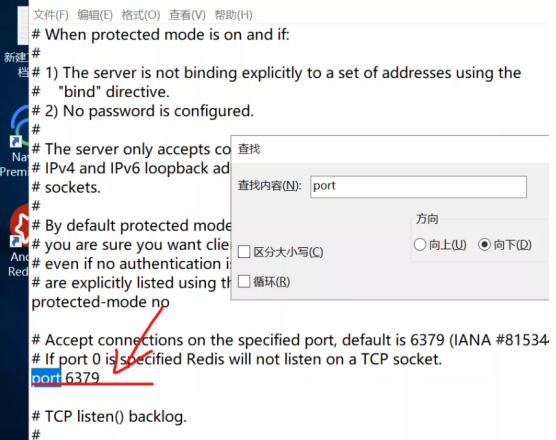Click the line '# 2) No password is configured.'

click(143, 111)
